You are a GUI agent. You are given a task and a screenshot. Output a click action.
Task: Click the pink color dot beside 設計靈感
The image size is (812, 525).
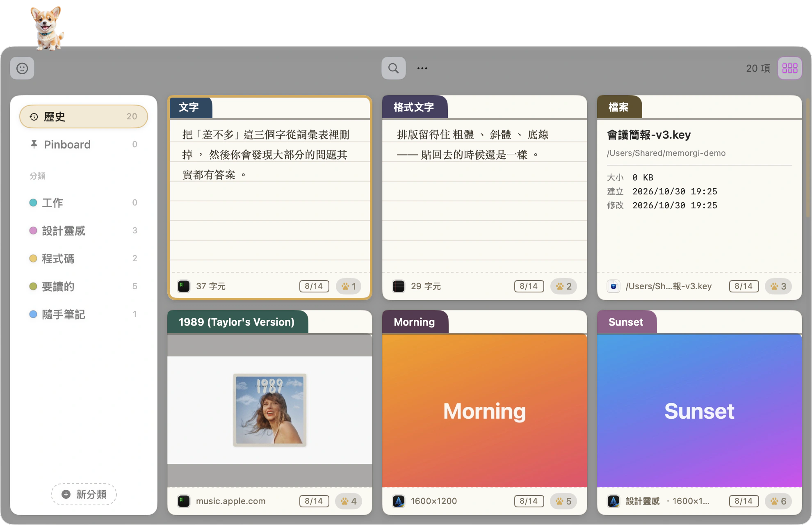[x=33, y=231]
